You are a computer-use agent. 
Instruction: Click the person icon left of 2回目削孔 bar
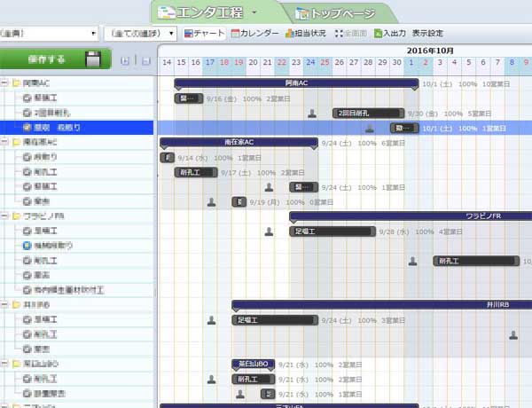312,114
